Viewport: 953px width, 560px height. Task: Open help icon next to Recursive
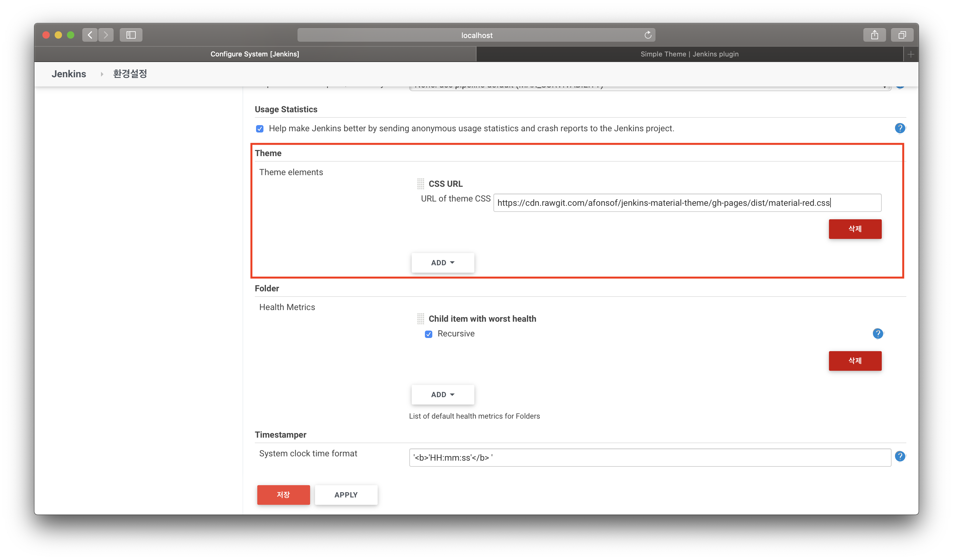878,334
